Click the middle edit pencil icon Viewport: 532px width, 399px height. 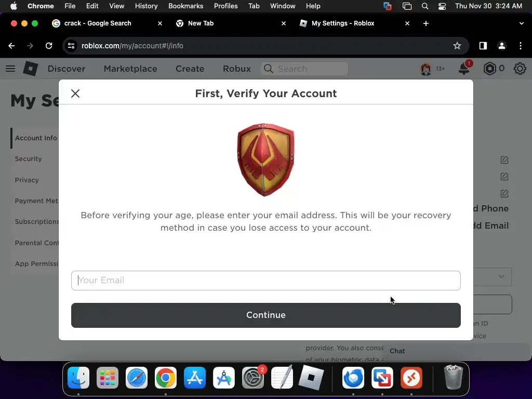[x=504, y=177]
